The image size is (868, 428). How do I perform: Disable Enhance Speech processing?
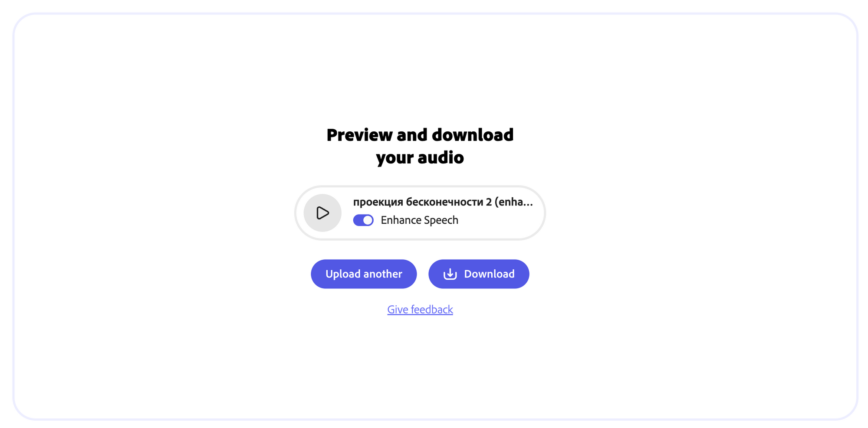(363, 220)
